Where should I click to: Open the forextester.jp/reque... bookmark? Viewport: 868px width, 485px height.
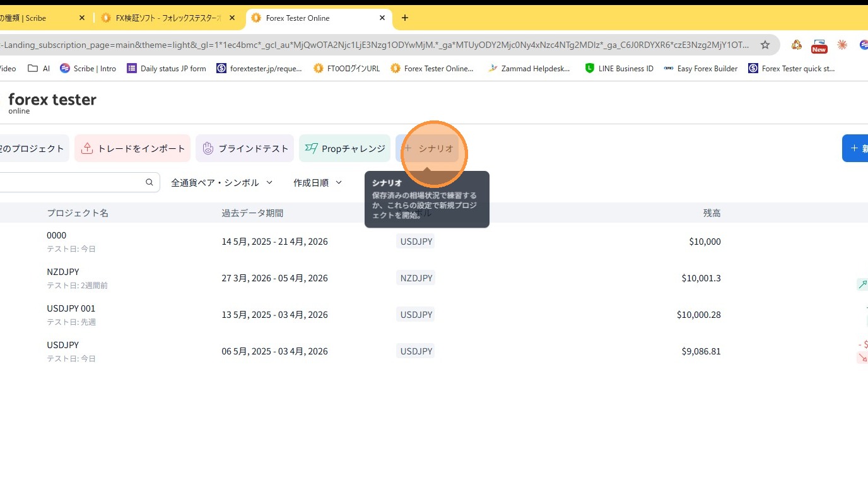click(x=259, y=69)
